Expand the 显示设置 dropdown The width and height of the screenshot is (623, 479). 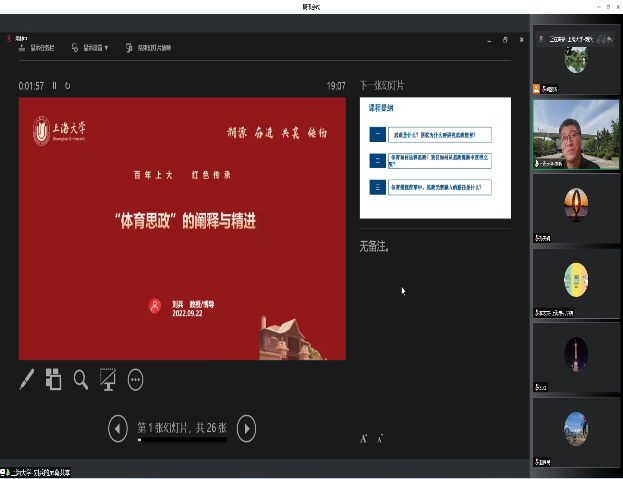pyautogui.click(x=95, y=47)
